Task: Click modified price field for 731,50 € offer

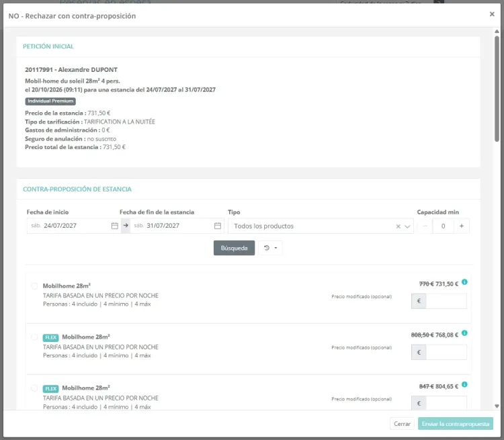Action: (446, 301)
